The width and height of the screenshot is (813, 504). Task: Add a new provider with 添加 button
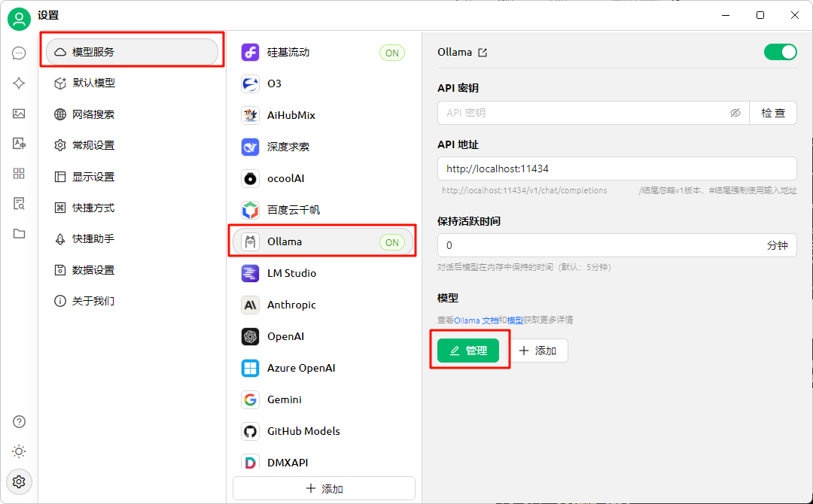(324, 488)
